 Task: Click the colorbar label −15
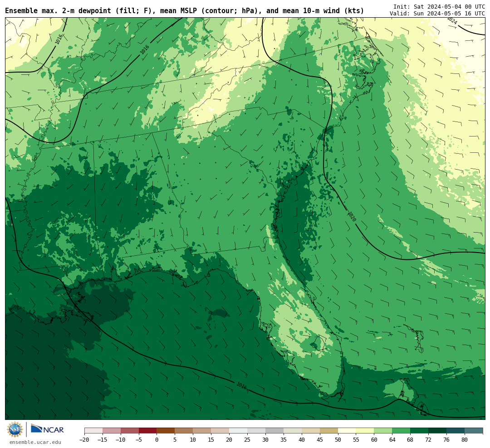tap(103, 440)
